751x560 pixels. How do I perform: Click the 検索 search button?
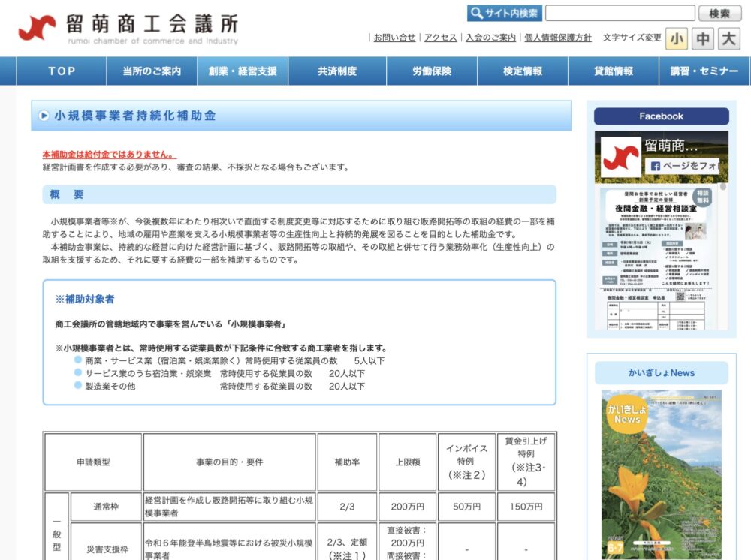coord(719,14)
